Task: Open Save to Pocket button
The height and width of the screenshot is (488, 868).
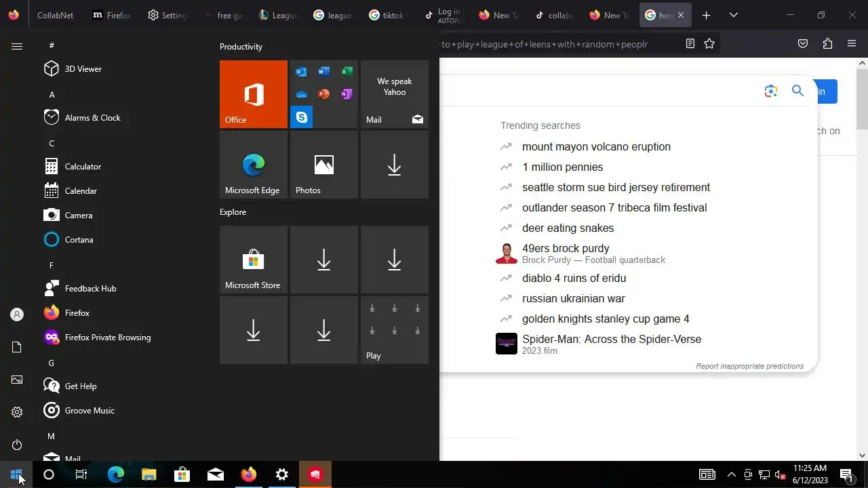Action: 803,43
